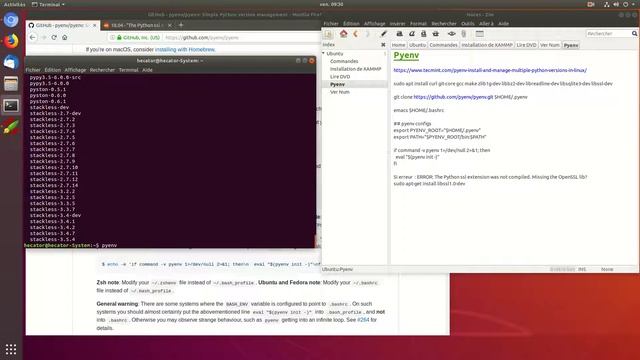Open the Lire DVD path tab
The image size is (640, 360).
pos(526,45)
